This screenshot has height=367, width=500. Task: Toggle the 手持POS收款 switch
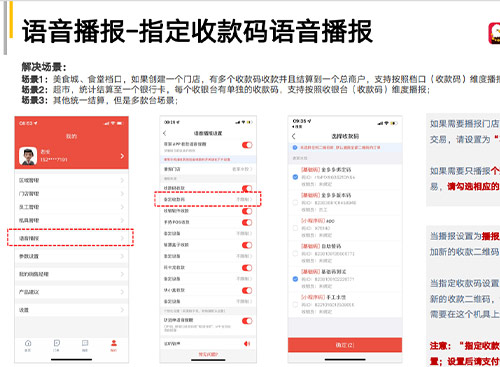[247, 222]
